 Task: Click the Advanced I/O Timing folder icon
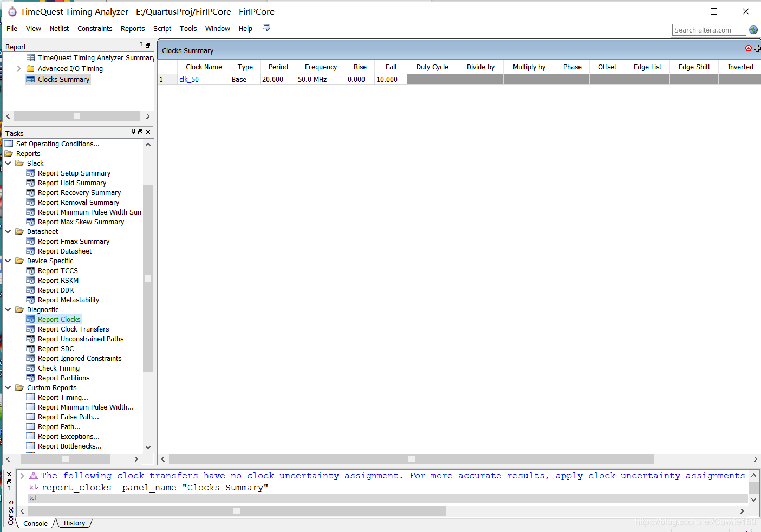coord(30,69)
